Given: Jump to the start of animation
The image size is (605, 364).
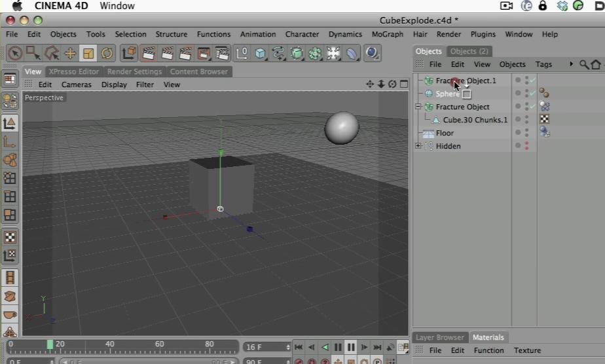Looking at the screenshot, I should 299,347.
